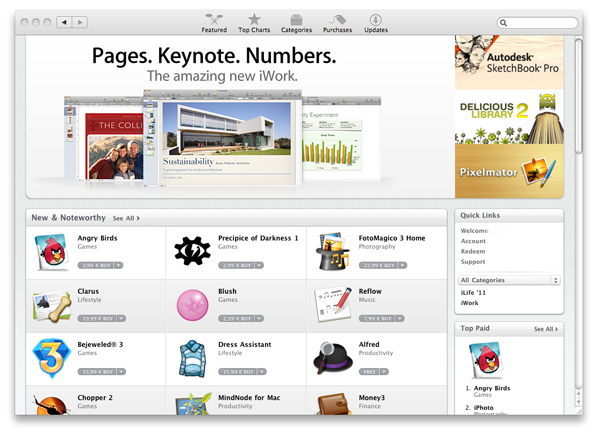Buy Clarus for 19.99 €

(97, 318)
